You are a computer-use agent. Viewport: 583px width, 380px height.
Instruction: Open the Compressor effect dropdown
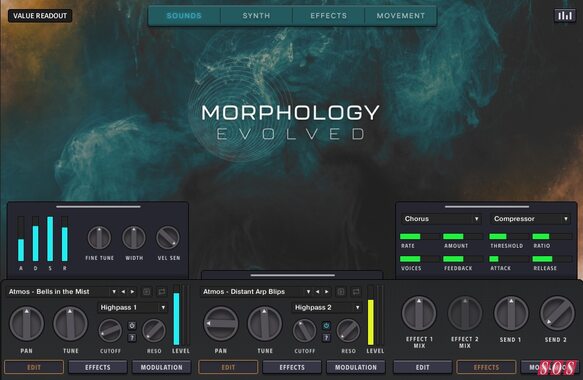[x=530, y=219]
